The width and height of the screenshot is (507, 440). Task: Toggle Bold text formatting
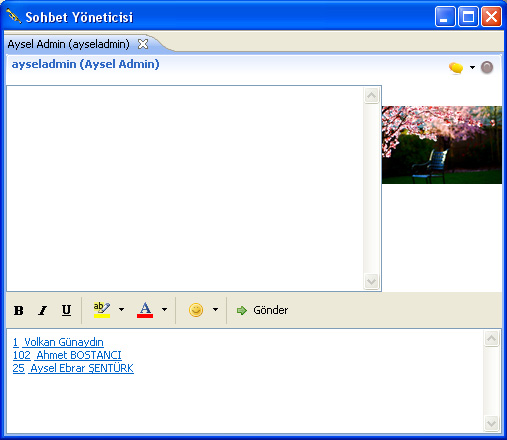tap(19, 310)
